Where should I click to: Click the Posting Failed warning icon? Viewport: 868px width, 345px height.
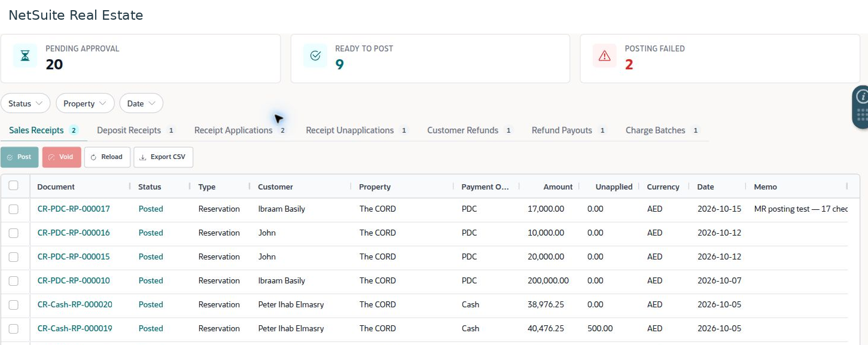coord(605,56)
